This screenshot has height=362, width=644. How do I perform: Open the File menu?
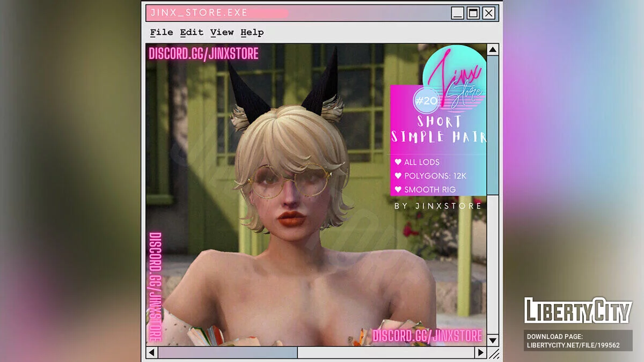(x=161, y=33)
